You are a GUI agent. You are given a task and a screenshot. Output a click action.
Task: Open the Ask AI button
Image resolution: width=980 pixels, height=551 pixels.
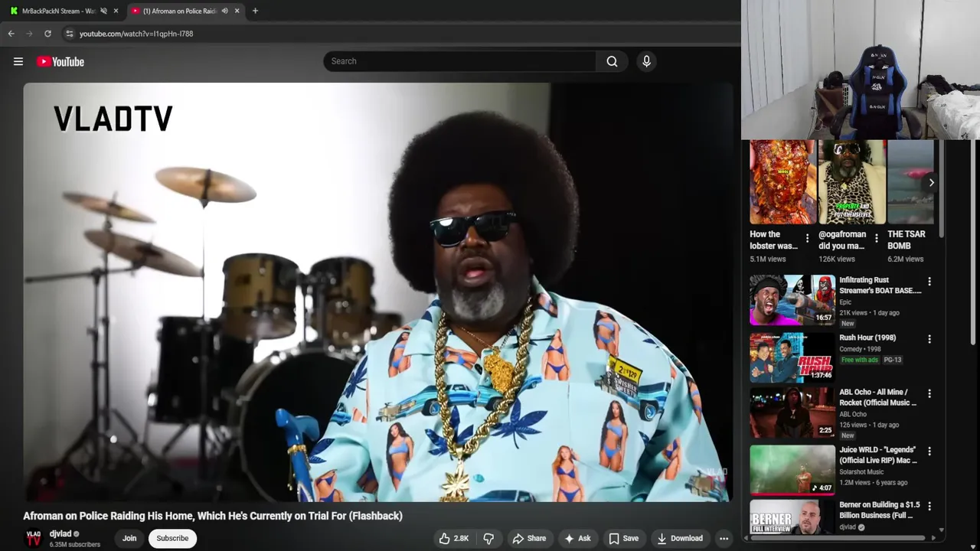tap(577, 539)
